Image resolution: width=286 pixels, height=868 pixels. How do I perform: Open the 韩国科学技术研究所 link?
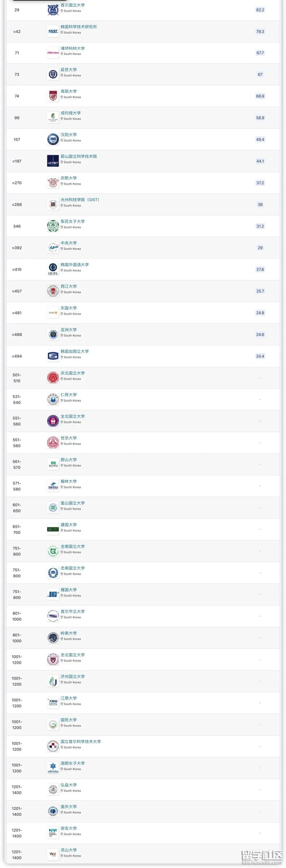pyautogui.click(x=78, y=26)
